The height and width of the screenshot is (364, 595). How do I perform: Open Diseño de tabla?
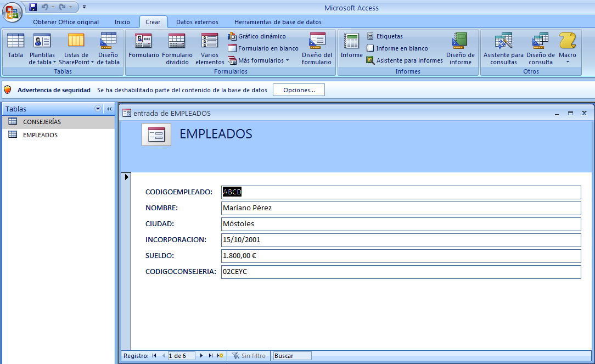[108, 48]
